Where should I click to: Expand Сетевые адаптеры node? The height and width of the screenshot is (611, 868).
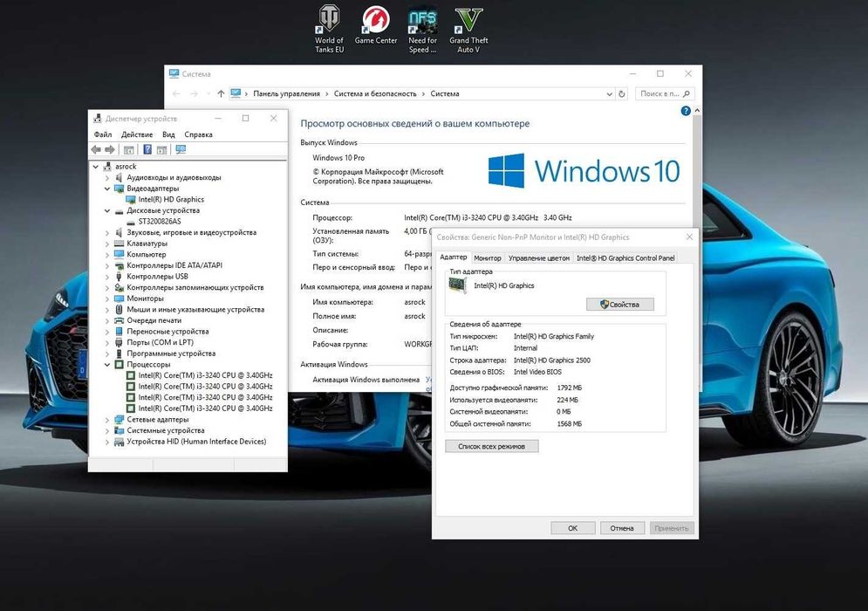click(106, 420)
